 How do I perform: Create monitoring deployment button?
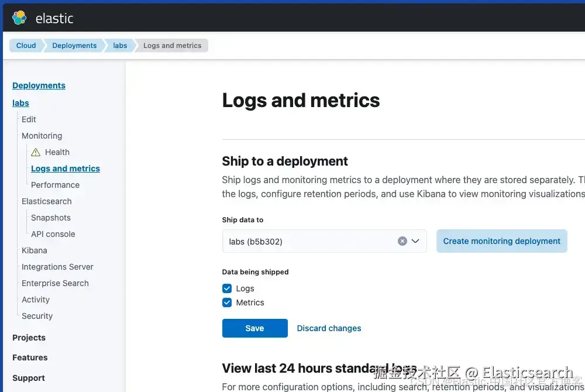coord(502,241)
